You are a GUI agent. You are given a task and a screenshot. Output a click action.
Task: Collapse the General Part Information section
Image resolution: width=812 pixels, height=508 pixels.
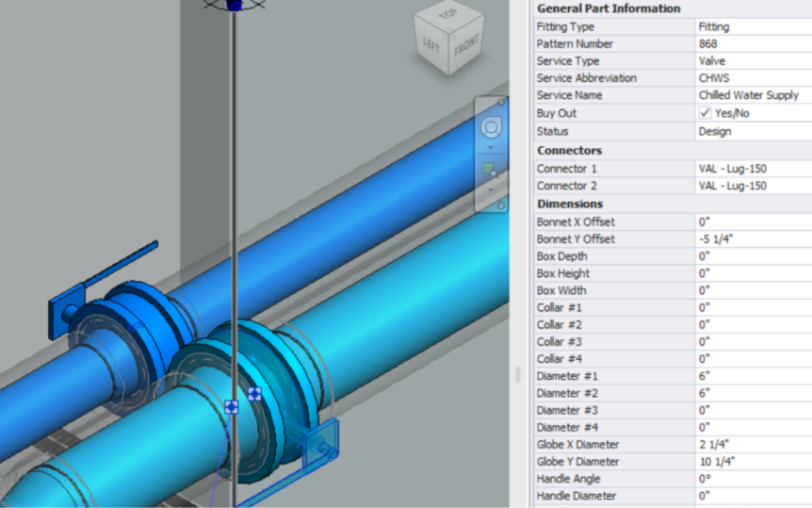pos(608,8)
